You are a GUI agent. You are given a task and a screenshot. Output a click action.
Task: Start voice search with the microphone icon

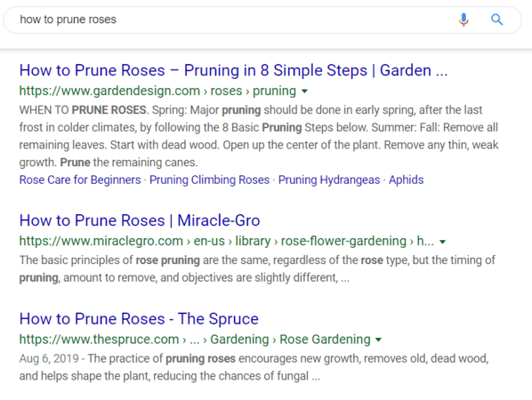(x=463, y=20)
